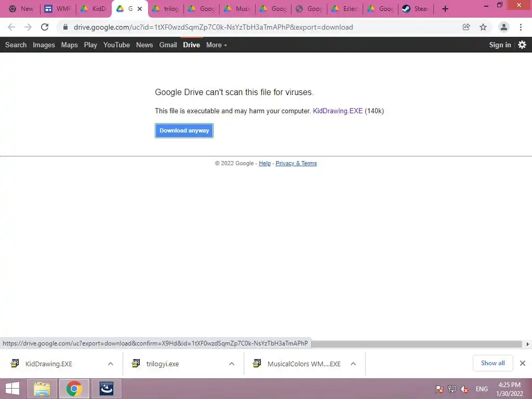Viewport: 532px width, 399px height.
Task: Open the taskbar clock showing 4:25 PM
Action: [x=509, y=389]
